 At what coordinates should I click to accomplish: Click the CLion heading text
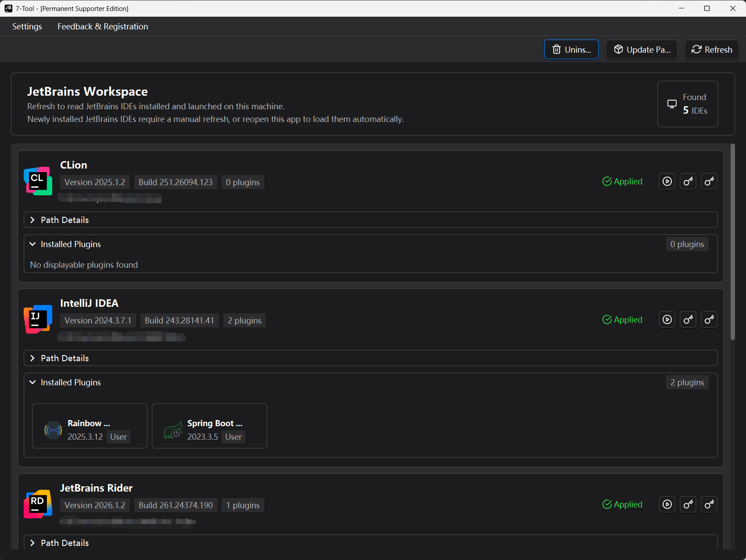(x=74, y=165)
